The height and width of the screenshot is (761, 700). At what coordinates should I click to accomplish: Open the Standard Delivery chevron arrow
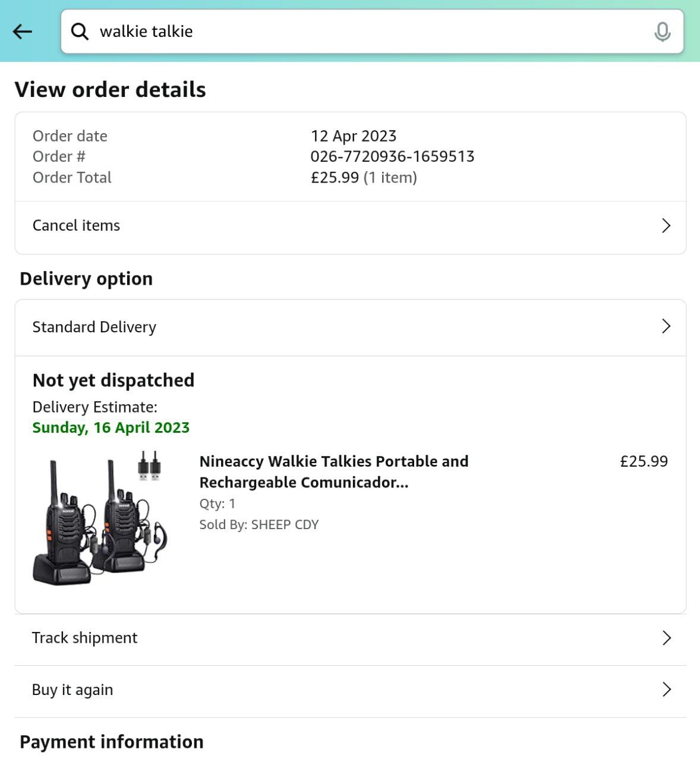666,326
